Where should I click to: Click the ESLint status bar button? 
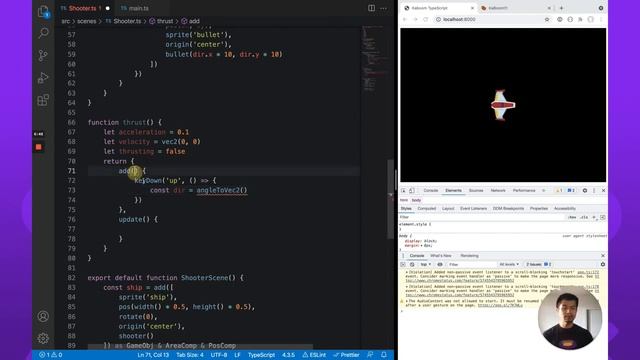tap(314, 355)
